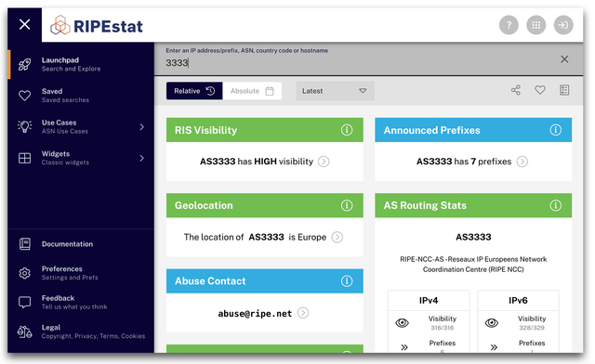Open the apps grid icon
Viewport: 595px width, 364px height.
click(x=536, y=25)
